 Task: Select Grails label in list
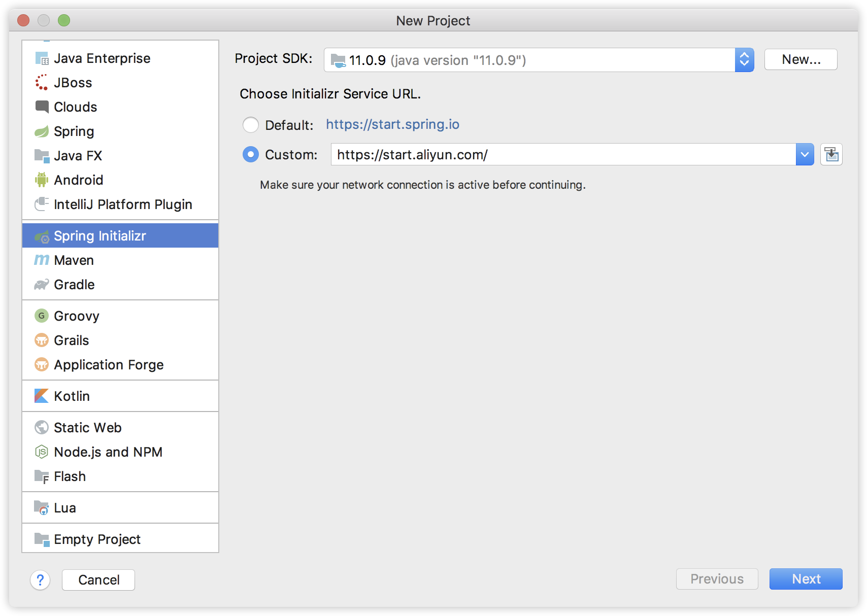[x=72, y=340]
